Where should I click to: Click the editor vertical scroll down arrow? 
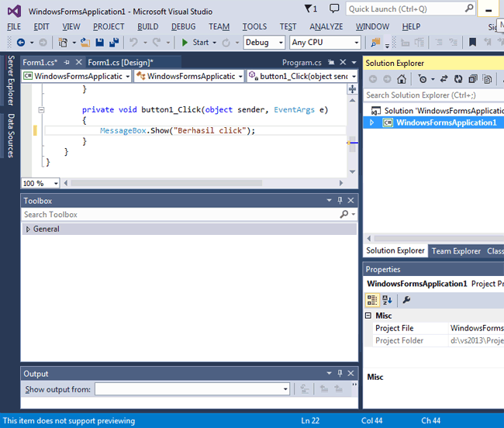coord(352,171)
